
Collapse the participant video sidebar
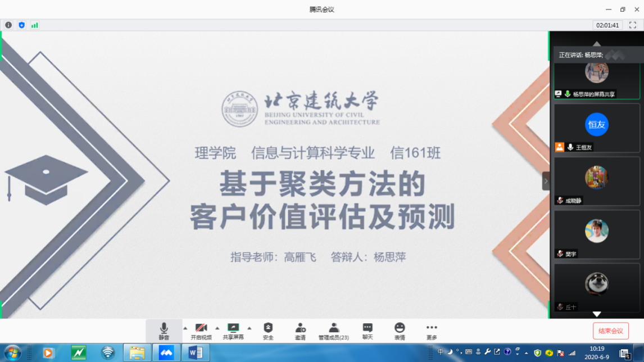coord(546,181)
